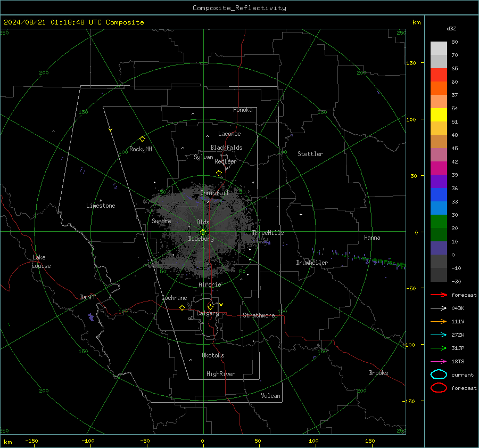Viewport: 479px width, 448px height.
Task: Click the HighRiver town label
Action: click(x=221, y=374)
